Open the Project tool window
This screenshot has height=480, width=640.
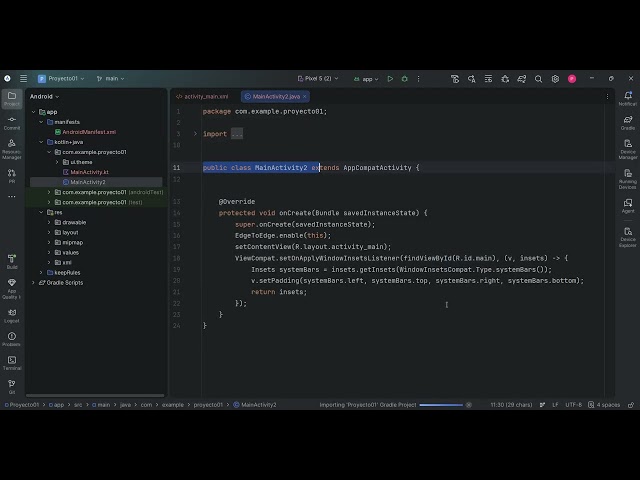(12, 98)
